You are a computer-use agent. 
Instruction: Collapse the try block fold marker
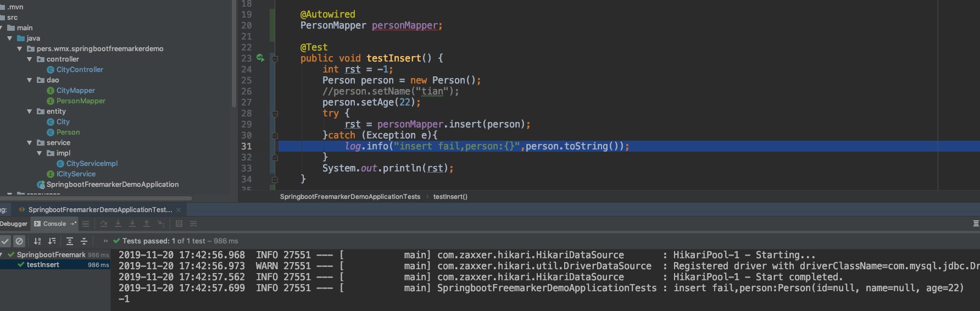point(275,114)
